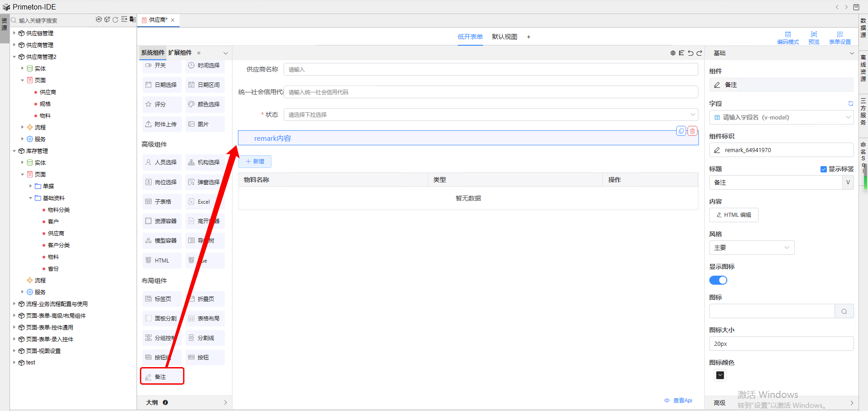Undo the last form change
Screen dimensions: 868x411
[x=690, y=53]
